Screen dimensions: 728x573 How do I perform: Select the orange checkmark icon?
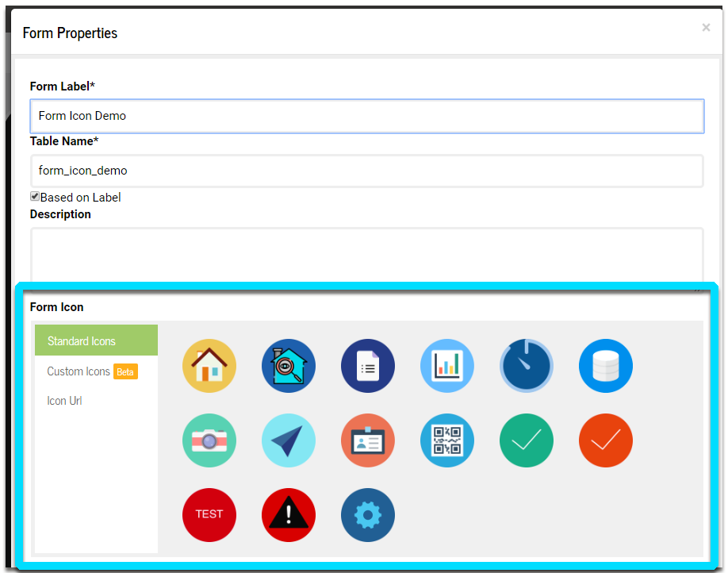[x=606, y=440]
